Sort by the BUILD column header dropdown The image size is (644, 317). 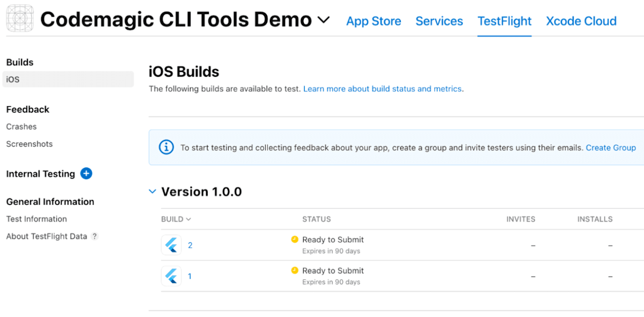click(x=176, y=219)
